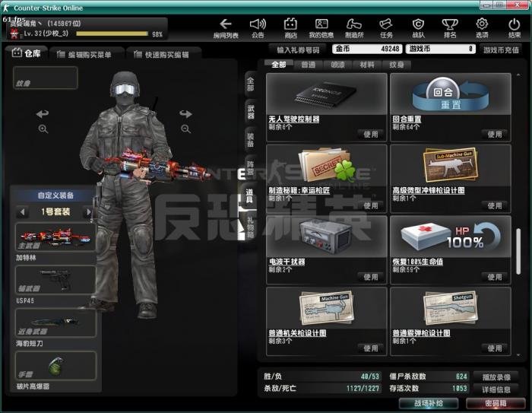The width and height of the screenshot is (532, 413).
Task: Open the Warehouse (仓库) tab
Action: [27, 53]
